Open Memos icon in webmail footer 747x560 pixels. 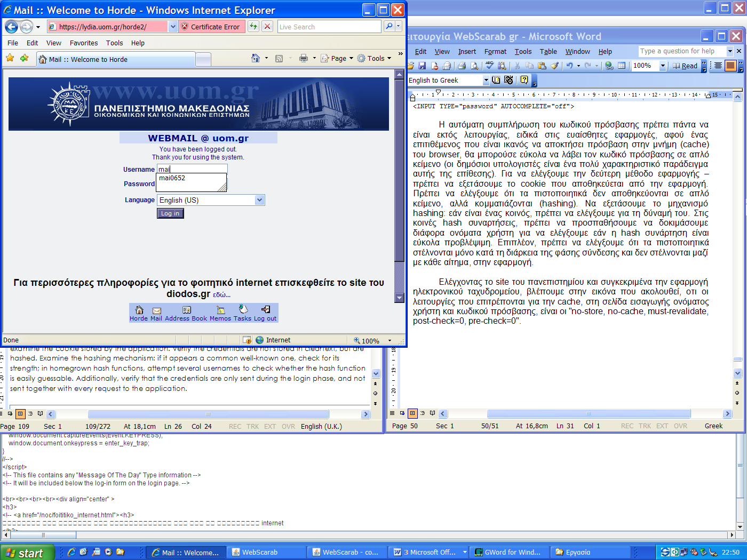220,310
